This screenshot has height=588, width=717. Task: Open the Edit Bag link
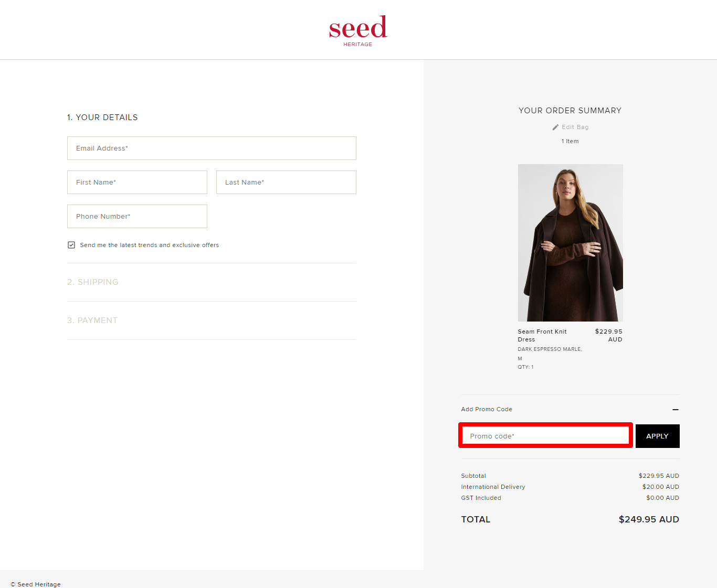pyautogui.click(x=575, y=127)
